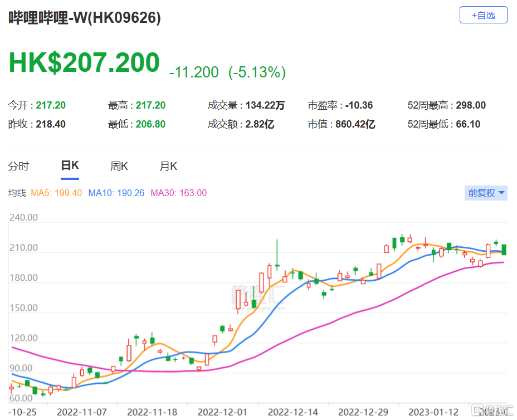The height and width of the screenshot is (420, 517).
Task: Switch to 分时 chart tab
Action: 18,166
